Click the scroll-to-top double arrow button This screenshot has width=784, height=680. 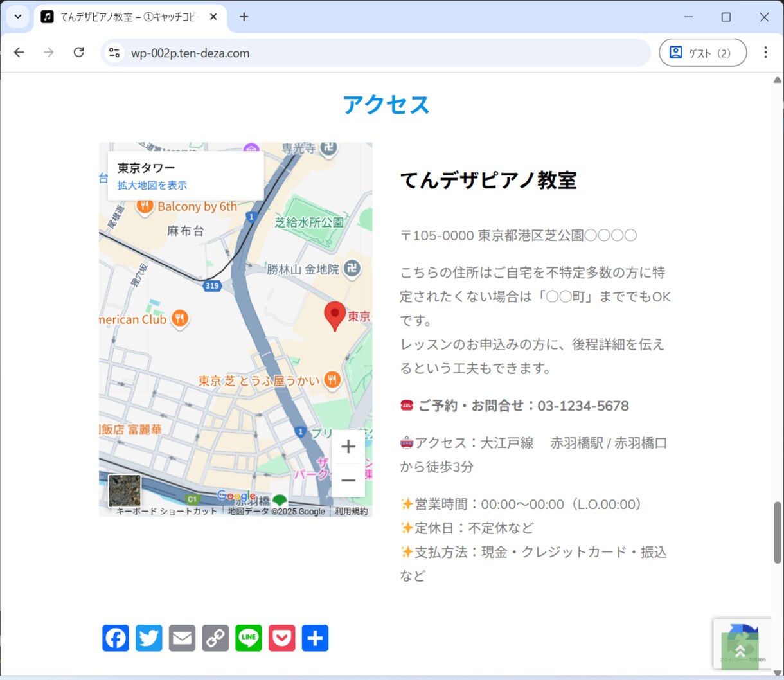tap(740, 651)
